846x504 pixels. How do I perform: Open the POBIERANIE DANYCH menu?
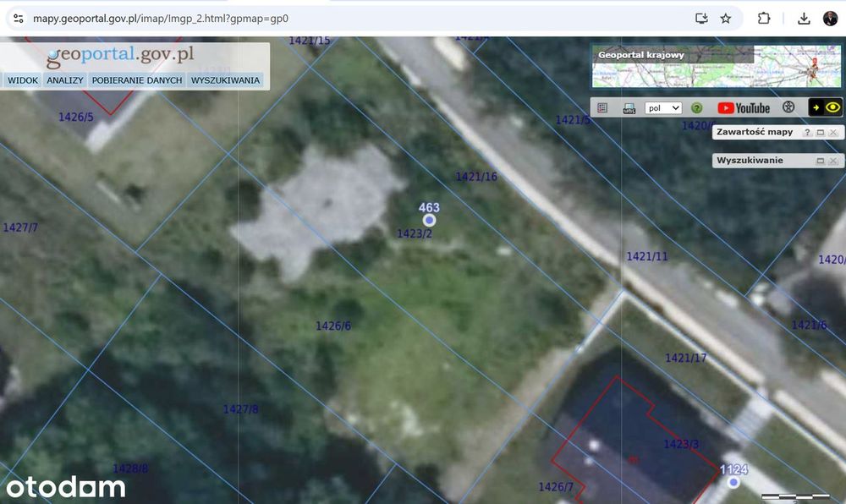point(136,80)
